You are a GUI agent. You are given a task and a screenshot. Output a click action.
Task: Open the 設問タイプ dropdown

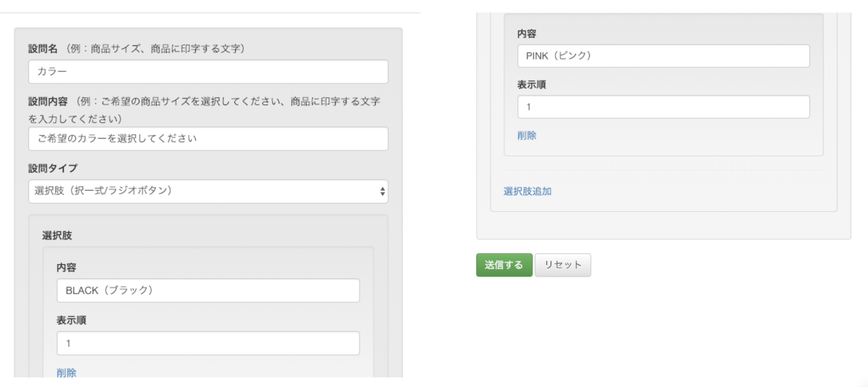click(208, 191)
